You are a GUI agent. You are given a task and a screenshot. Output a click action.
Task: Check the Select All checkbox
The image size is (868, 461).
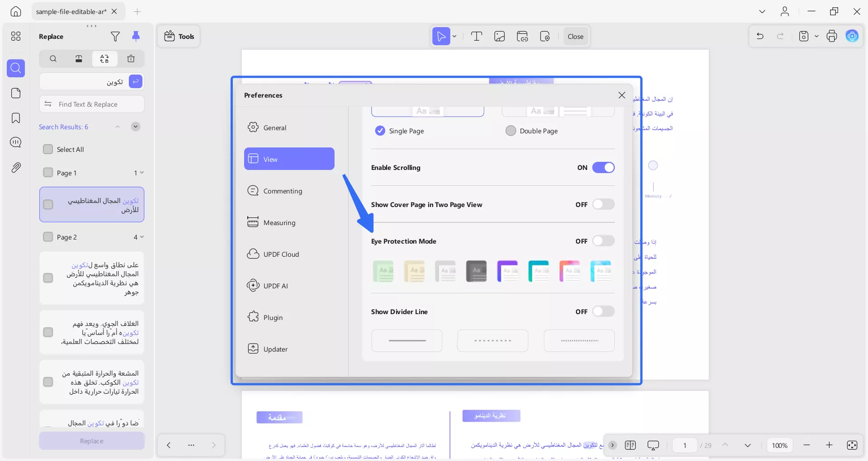coord(48,150)
